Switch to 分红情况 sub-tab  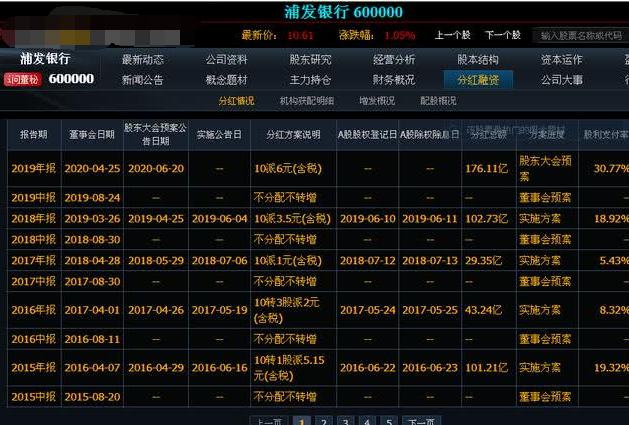[x=236, y=101]
